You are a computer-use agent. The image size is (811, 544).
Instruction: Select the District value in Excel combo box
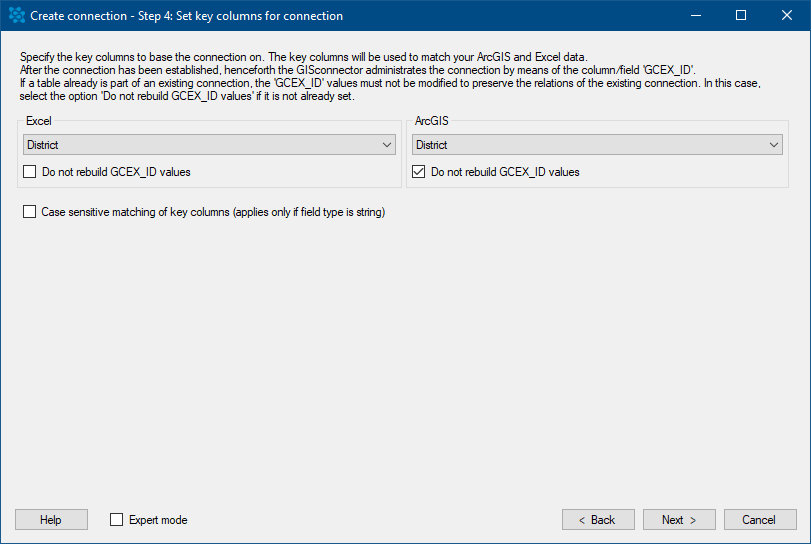click(209, 145)
